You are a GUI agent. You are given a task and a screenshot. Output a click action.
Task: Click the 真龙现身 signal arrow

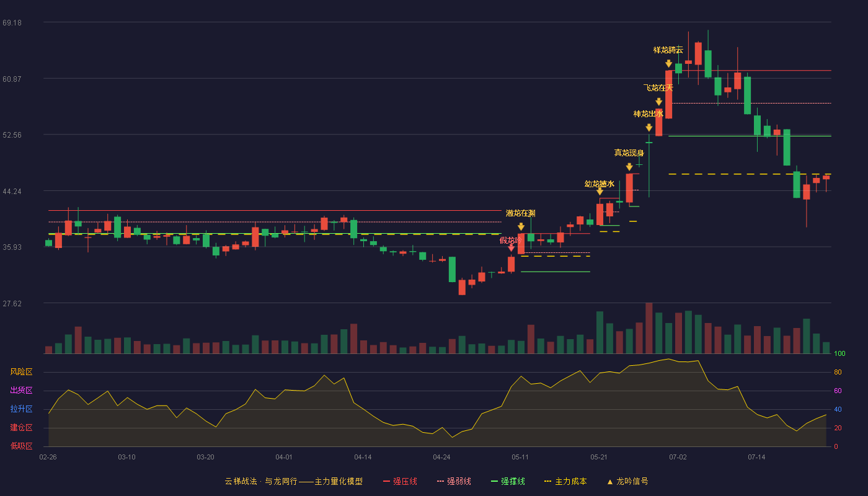[x=629, y=167]
